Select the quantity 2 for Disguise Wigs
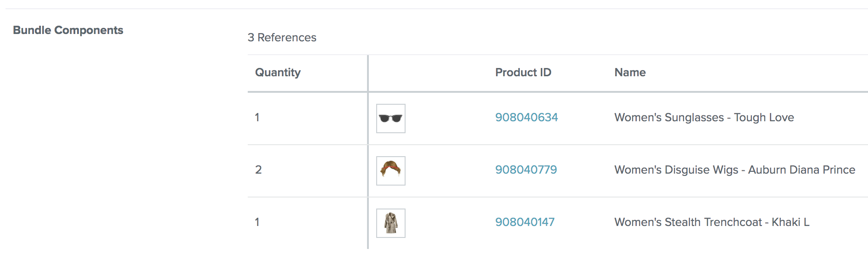This screenshot has height=271, width=868. coord(258,170)
